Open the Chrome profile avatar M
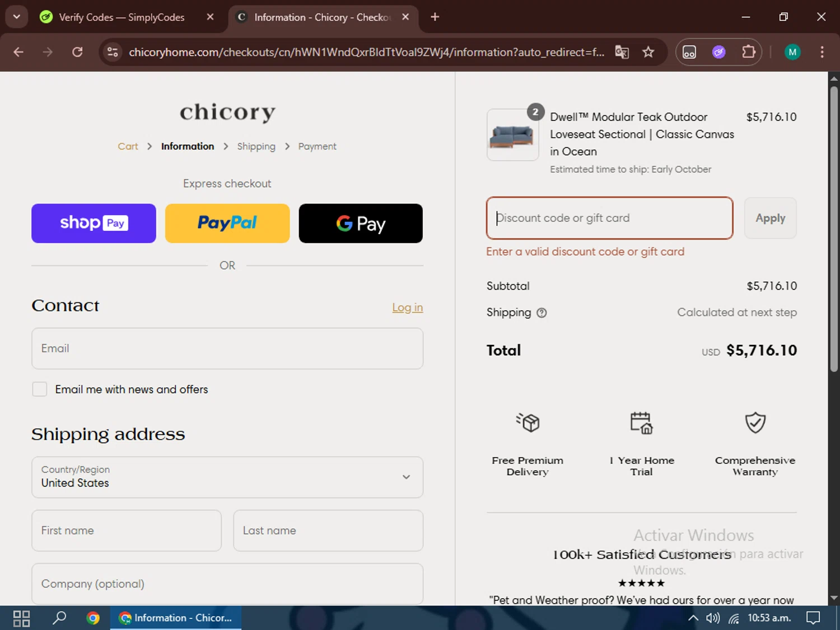The image size is (840, 630). pos(792,52)
